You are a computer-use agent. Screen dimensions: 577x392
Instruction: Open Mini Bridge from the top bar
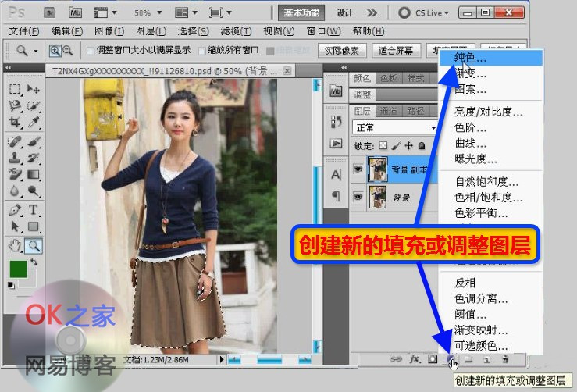tap(75, 12)
